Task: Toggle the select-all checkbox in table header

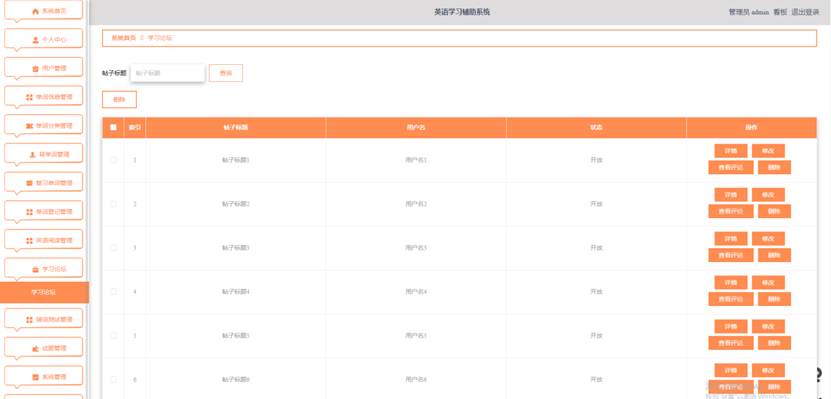Action: [x=113, y=127]
